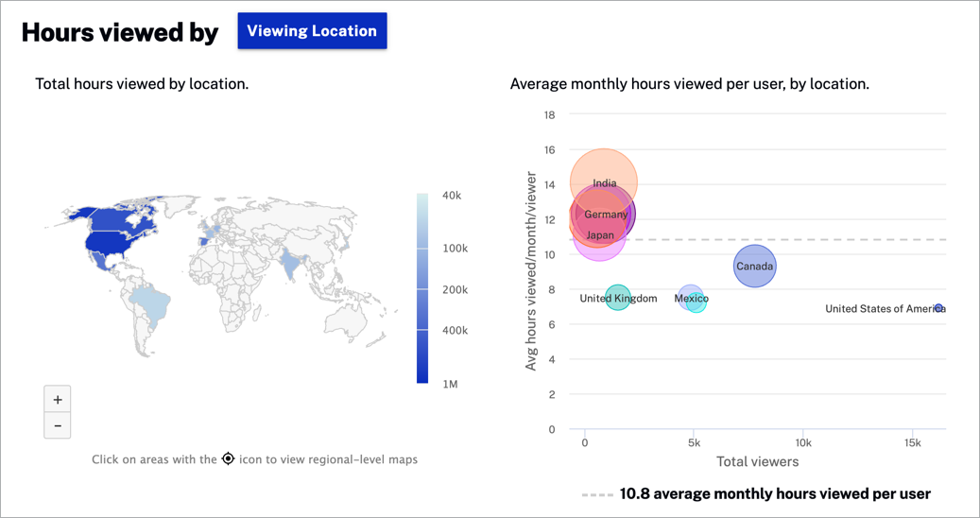The height and width of the screenshot is (518, 980).
Task: Zoom in on the map with plus button
Action: (x=58, y=400)
